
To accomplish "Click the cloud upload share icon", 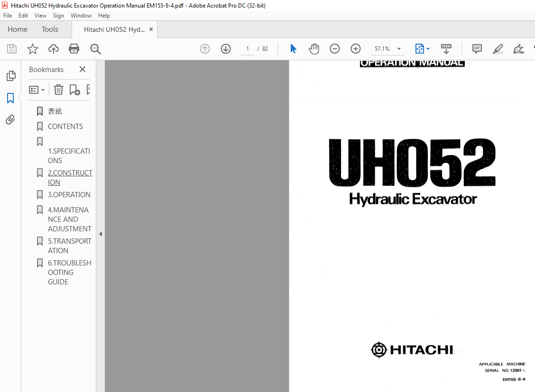I will click(x=53, y=49).
